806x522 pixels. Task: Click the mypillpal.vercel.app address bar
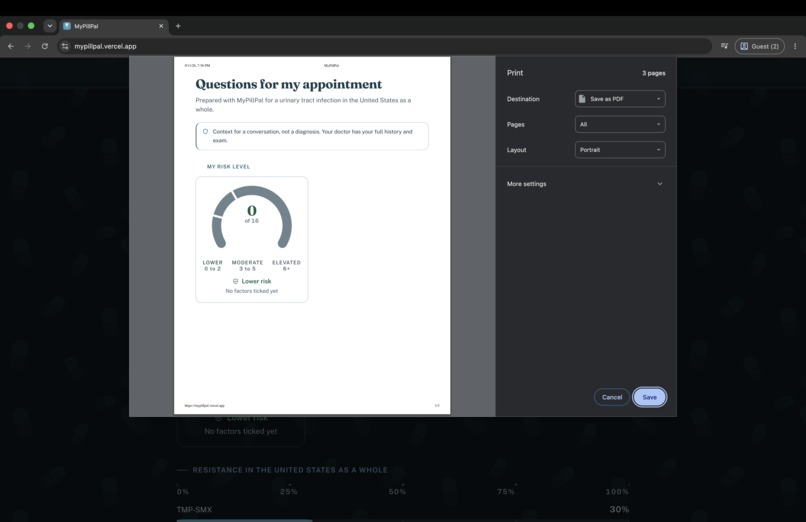(x=383, y=46)
